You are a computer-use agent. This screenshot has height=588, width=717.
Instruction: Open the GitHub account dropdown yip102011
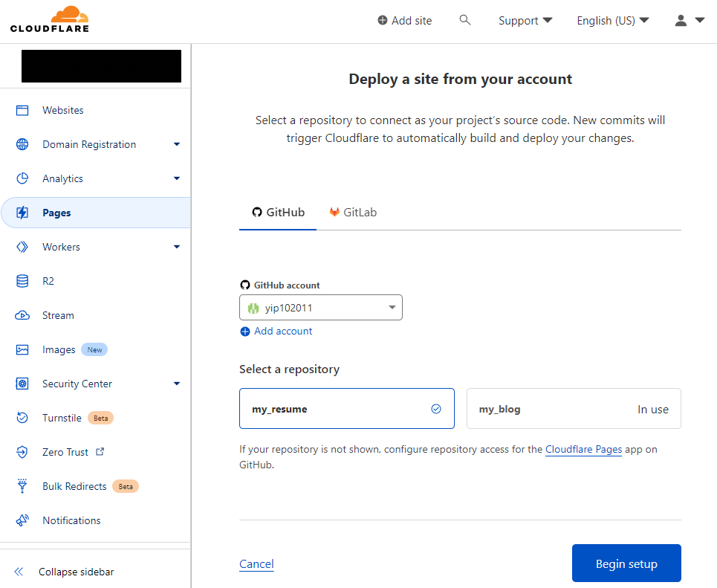coord(320,308)
